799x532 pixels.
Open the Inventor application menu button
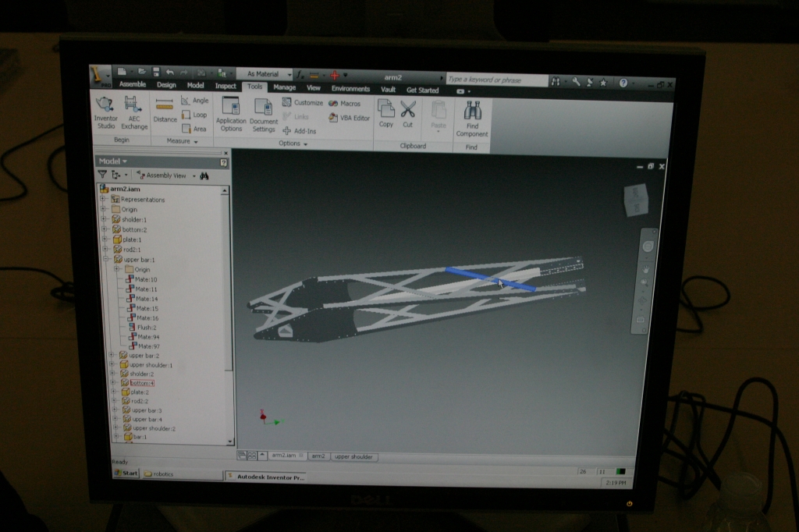100,76
